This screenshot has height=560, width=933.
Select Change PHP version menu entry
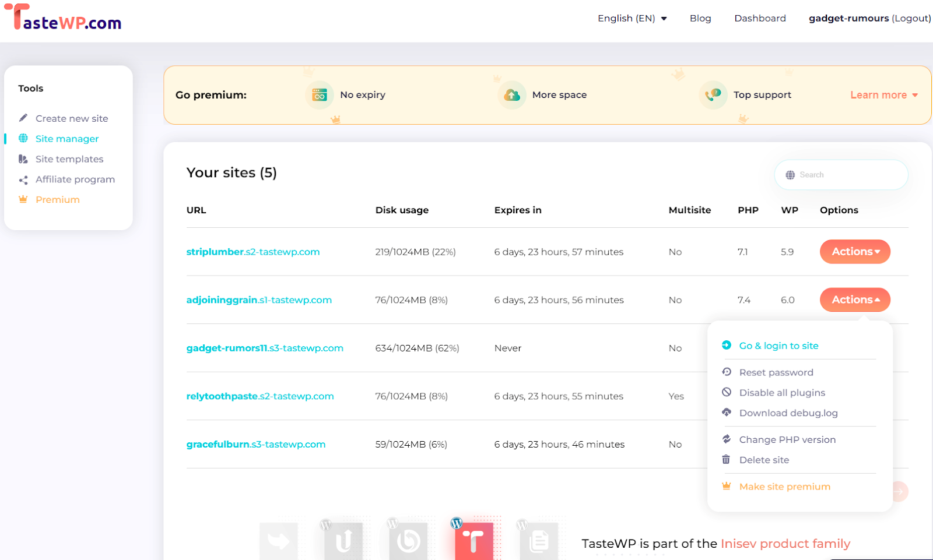tap(787, 439)
